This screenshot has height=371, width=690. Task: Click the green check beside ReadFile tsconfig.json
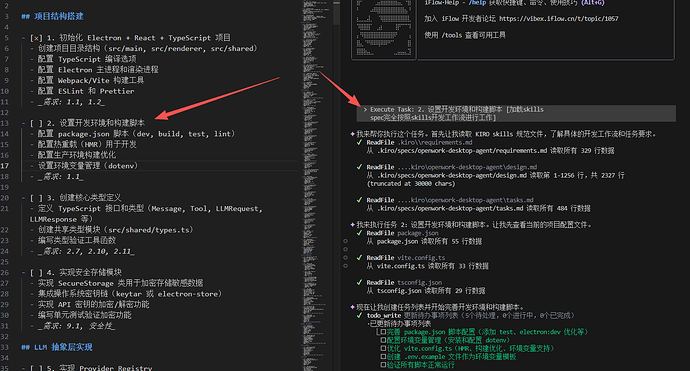tap(360, 283)
